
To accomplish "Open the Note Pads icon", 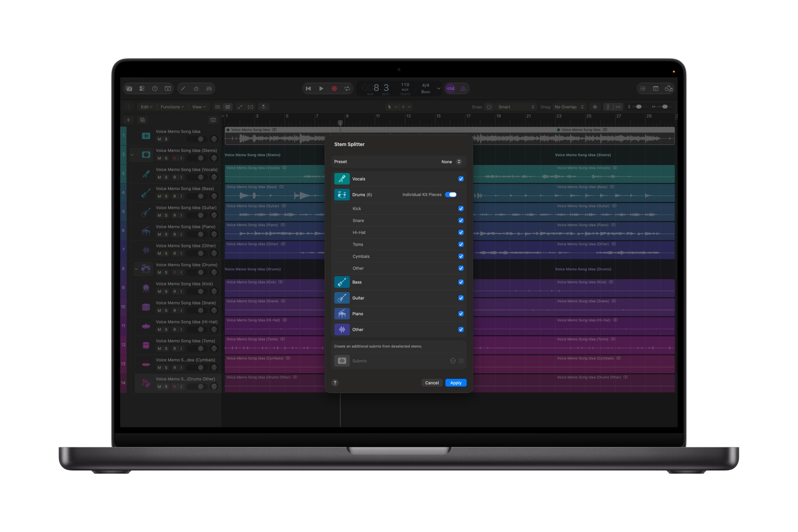I will pyautogui.click(x=656, y=89).
